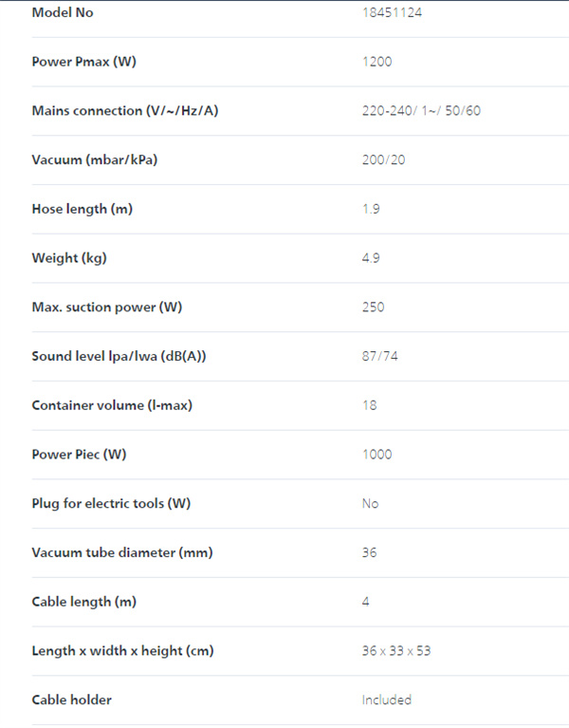The height and width of the screenshot is (728, 569).
Task: Click the Included value for Cable holder
Action: coord(387,700)
